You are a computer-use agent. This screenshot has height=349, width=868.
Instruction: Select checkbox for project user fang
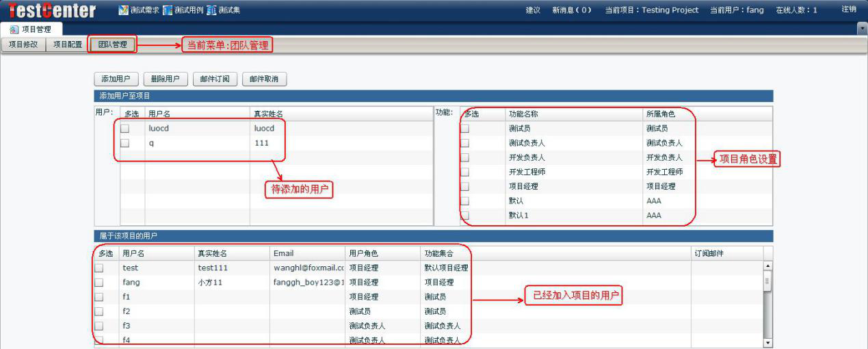[99, 282]
